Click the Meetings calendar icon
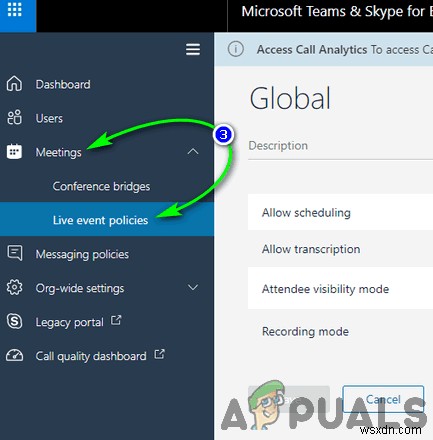The image size is (433, 440). 14,152
